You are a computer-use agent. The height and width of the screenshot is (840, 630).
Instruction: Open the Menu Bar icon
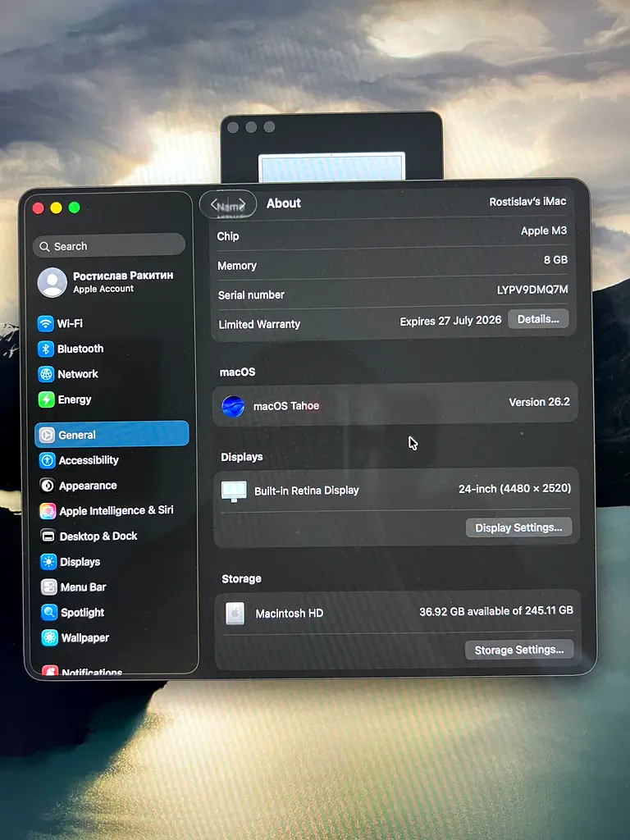pos(48,587)
